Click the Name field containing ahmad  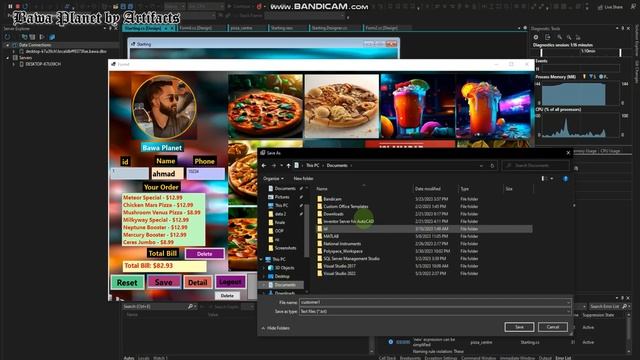pyautogui.click(x=167, y=174)
